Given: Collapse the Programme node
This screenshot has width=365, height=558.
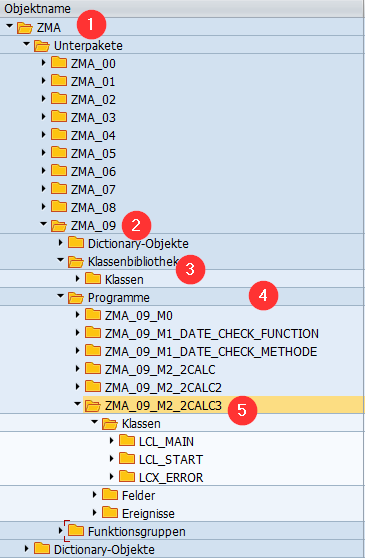Looking at the screenshot, I should point(60,296).
